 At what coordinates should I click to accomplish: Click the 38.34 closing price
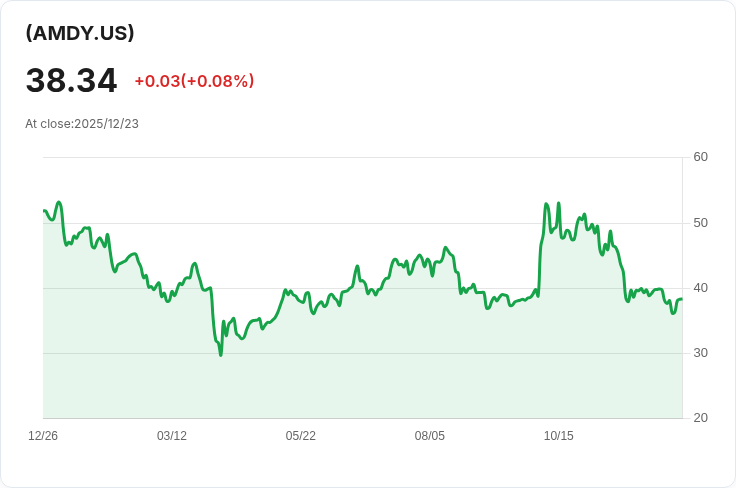(x=71, y=81)
